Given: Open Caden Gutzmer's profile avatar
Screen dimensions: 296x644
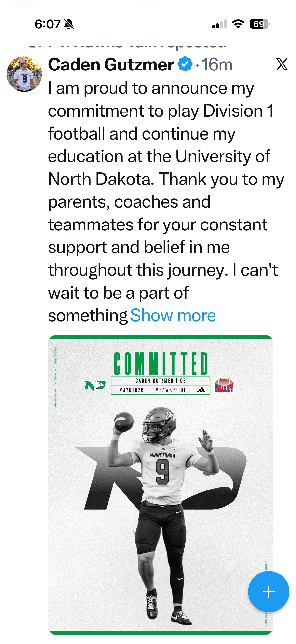Looking at the screenshot, I should [x=24, y=74].
